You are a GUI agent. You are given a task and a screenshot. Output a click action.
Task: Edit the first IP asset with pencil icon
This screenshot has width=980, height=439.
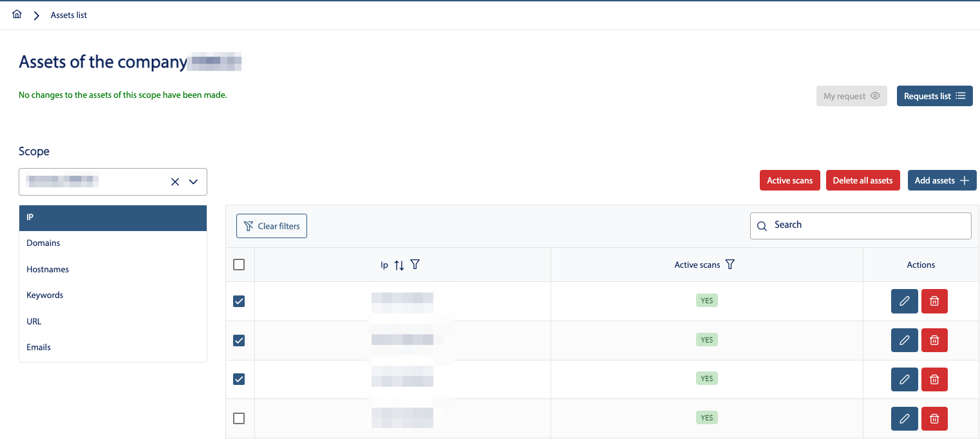[x=904, y=301]
